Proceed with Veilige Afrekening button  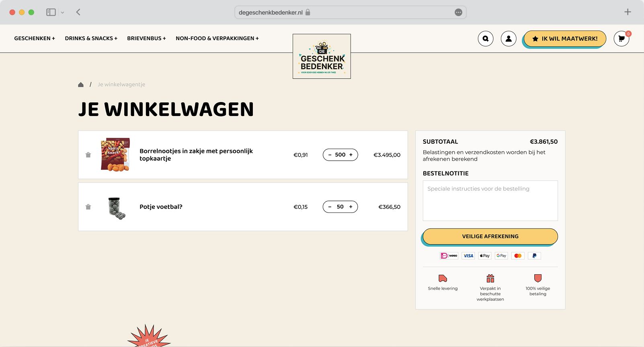[490, 237]
